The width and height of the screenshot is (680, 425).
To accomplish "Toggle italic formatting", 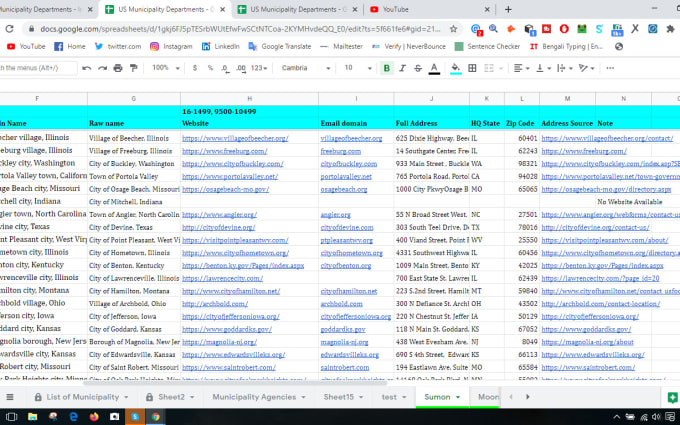I will click(402, 68).
